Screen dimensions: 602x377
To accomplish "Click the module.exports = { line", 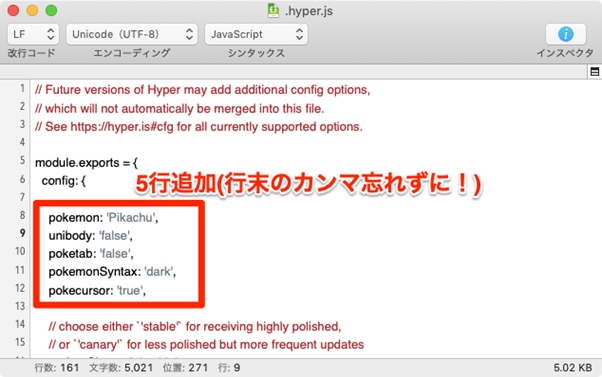I will (86, 163).
